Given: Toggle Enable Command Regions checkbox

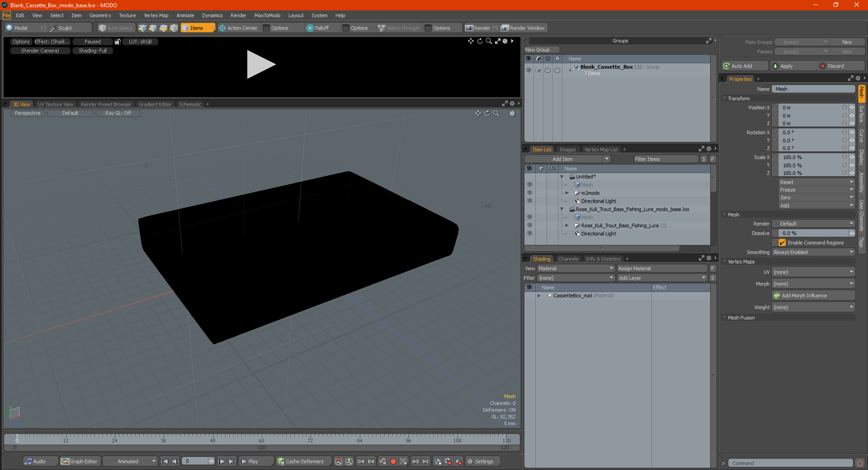Looking at the screenshot, I should pyautogui.click(x=782, y=243).
